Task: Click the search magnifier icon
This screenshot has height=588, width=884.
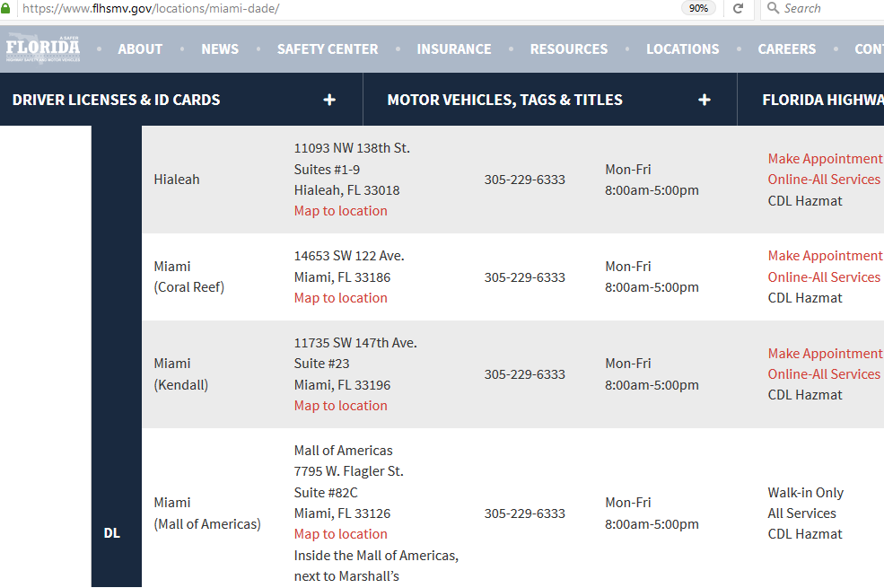Action: point(772,8)
